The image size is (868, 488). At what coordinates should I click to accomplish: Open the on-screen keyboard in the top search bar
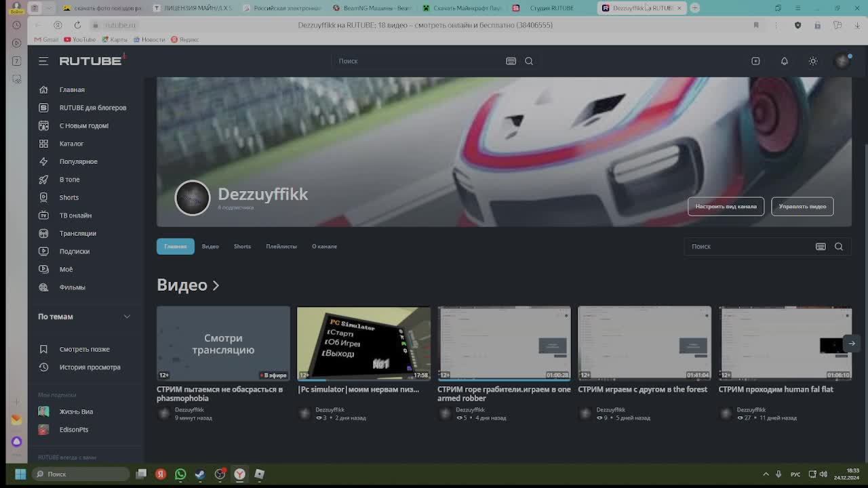click(x=511, y=61)
